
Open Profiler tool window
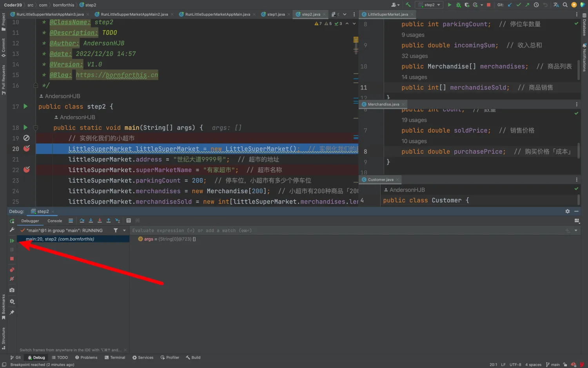pyautogui.click(x=170, y=357)
